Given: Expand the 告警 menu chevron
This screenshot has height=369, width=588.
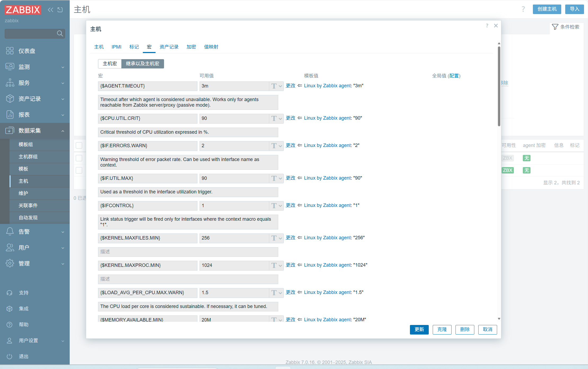Looking at the screenshot, I should point(63,232).
